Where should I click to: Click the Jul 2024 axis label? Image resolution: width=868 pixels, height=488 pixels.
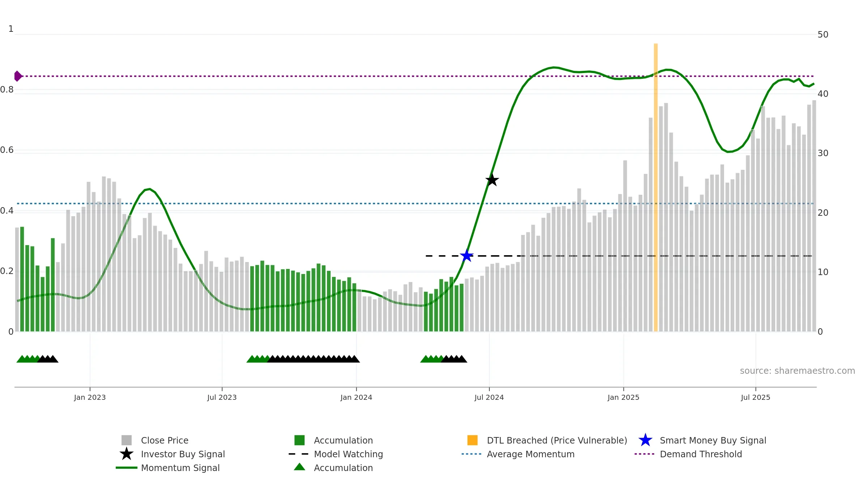point(489,397)
